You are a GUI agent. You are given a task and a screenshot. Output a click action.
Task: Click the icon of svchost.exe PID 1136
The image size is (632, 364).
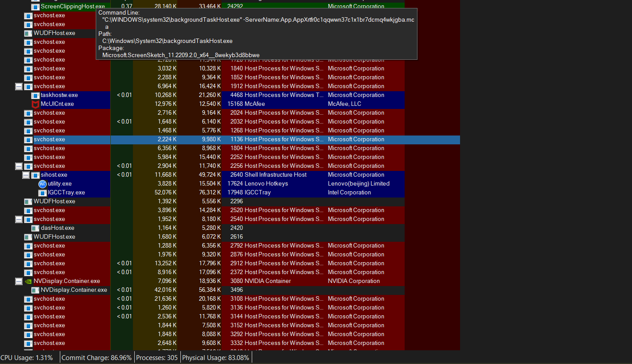(28, 139)
